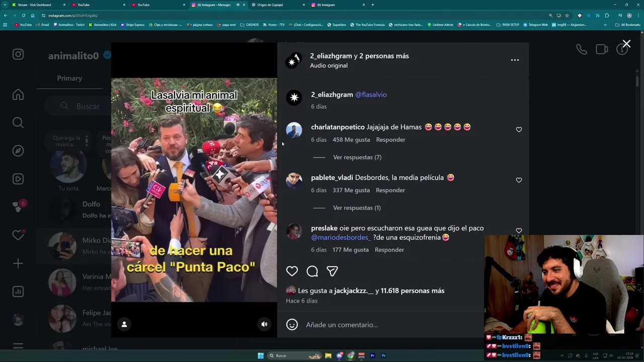Switch to the 'Stream - Kick Dashboard' browser tab
The height and width of the screenshot is (362, 644).
tap(38, 5)
